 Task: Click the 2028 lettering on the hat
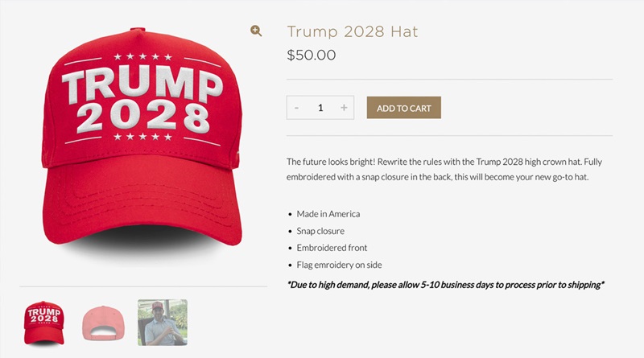143,116
